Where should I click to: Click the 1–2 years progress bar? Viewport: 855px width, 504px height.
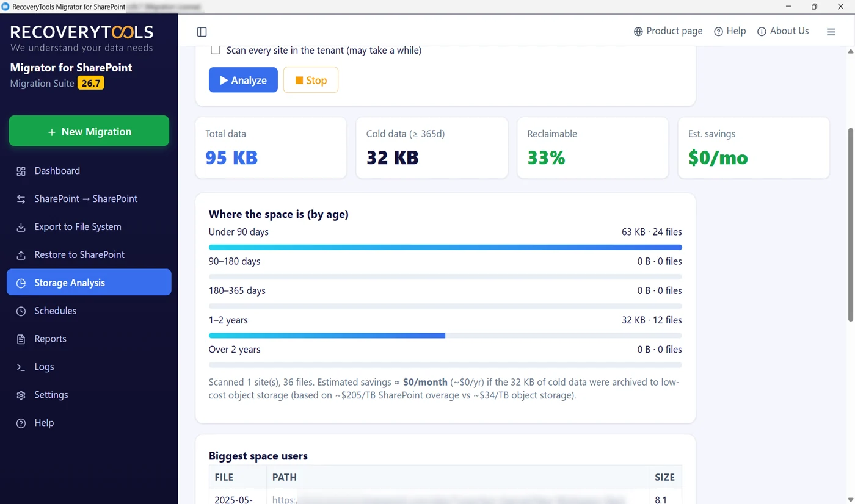[x=445, y=336]
